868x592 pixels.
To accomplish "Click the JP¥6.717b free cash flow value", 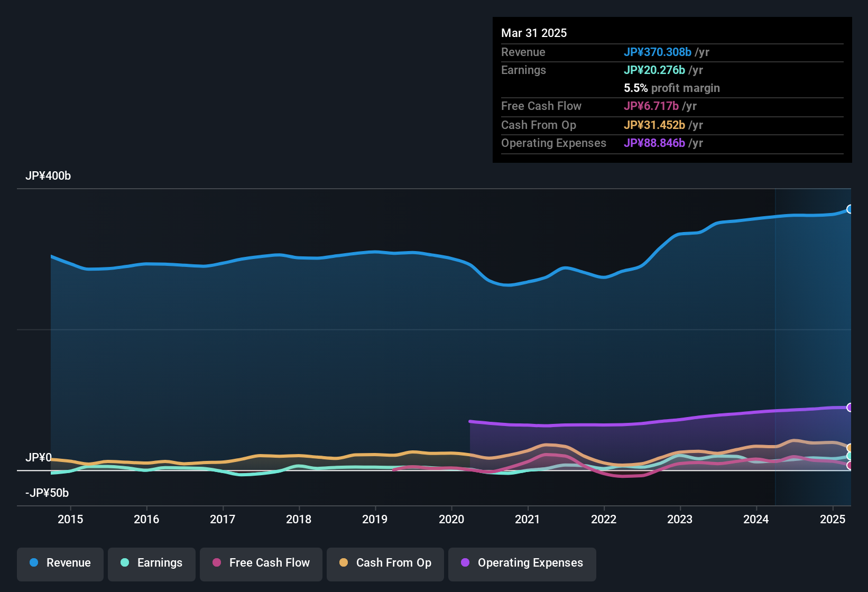I will point(651,106).
